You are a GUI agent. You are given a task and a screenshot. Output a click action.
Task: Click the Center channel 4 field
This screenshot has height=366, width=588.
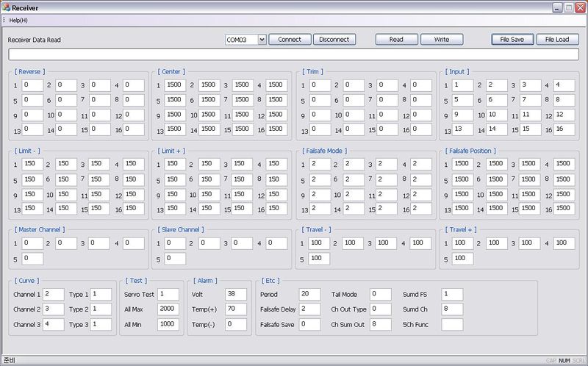click(x=276, y=86)
